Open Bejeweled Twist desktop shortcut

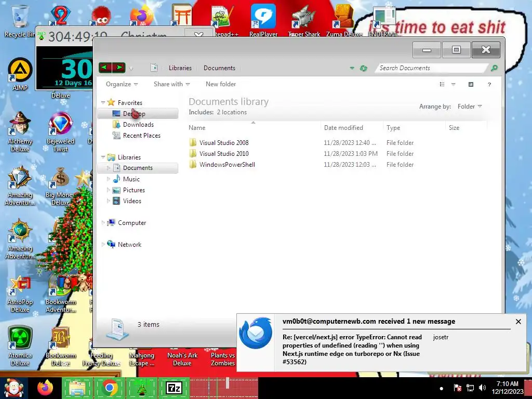click(x=60, y=131)
